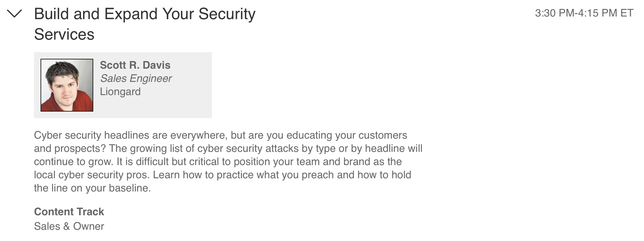Click the Sales Engineer job title

coord(136,79)
